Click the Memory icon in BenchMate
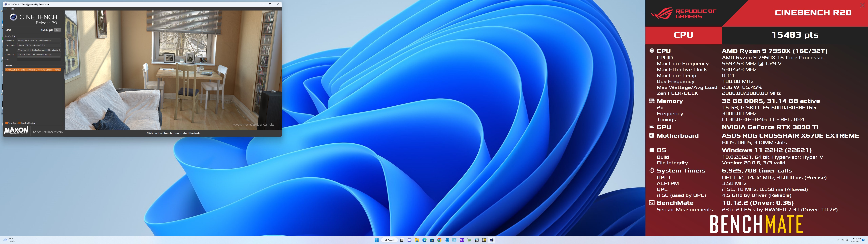This screenshot has width=868, height=244. (x=651, y=100)
